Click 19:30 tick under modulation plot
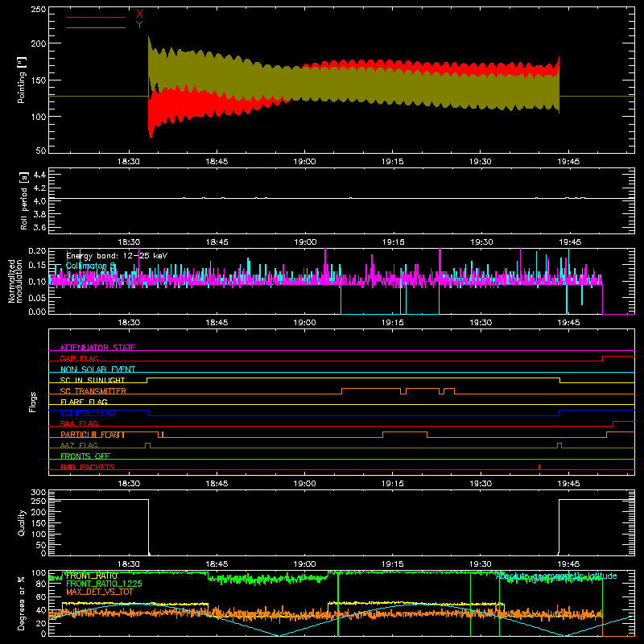Viewport: 644px width, 644px height. 481,323
